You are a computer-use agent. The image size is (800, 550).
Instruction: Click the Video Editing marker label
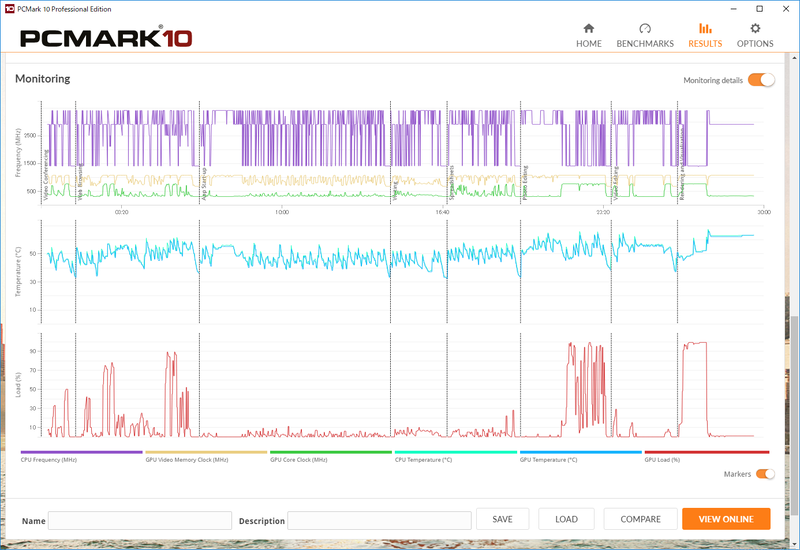point(616,183)
